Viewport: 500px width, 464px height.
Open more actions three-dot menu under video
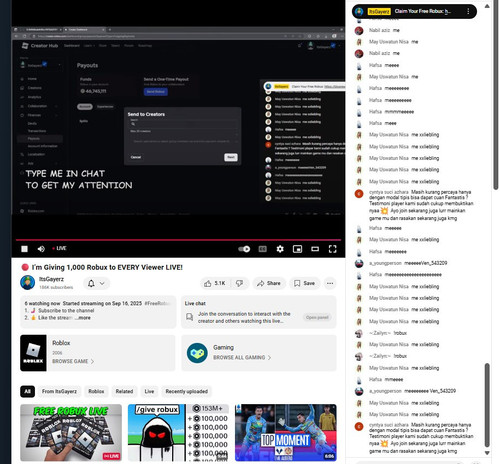pyautogui.click(x=330, y=283)
